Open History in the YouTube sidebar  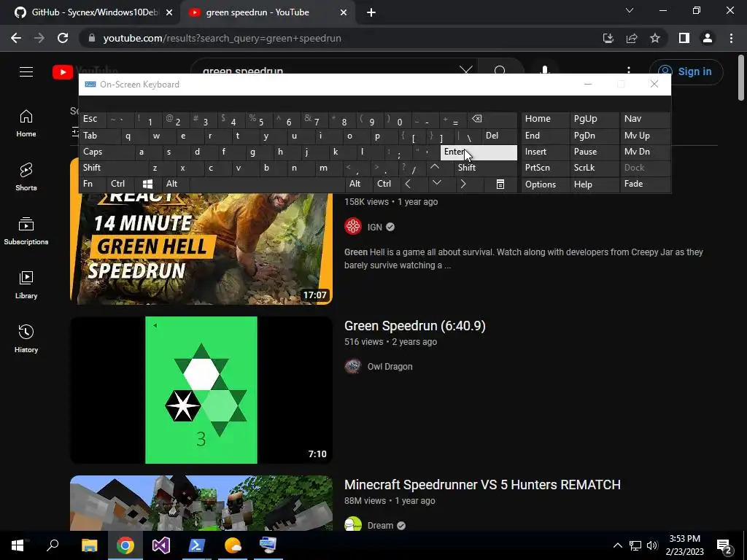pos(26,338)
